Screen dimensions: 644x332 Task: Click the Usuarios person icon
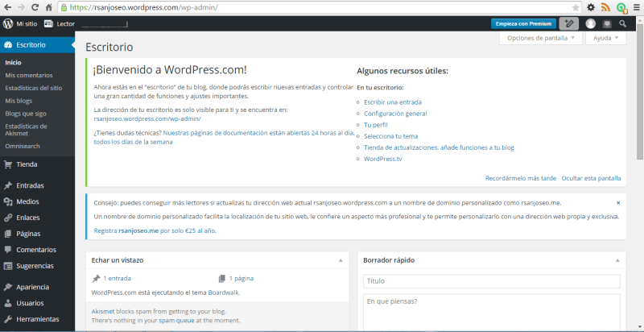[8, 303]
